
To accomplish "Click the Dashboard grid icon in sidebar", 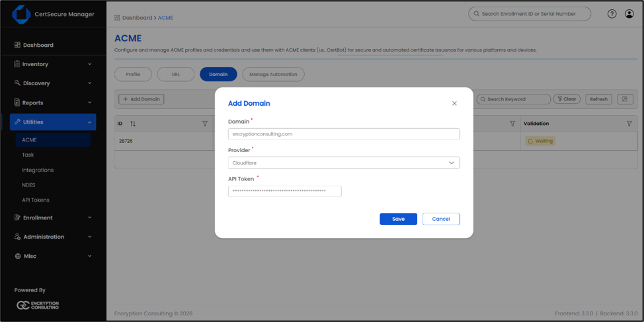I will click(x=17, y=45).
